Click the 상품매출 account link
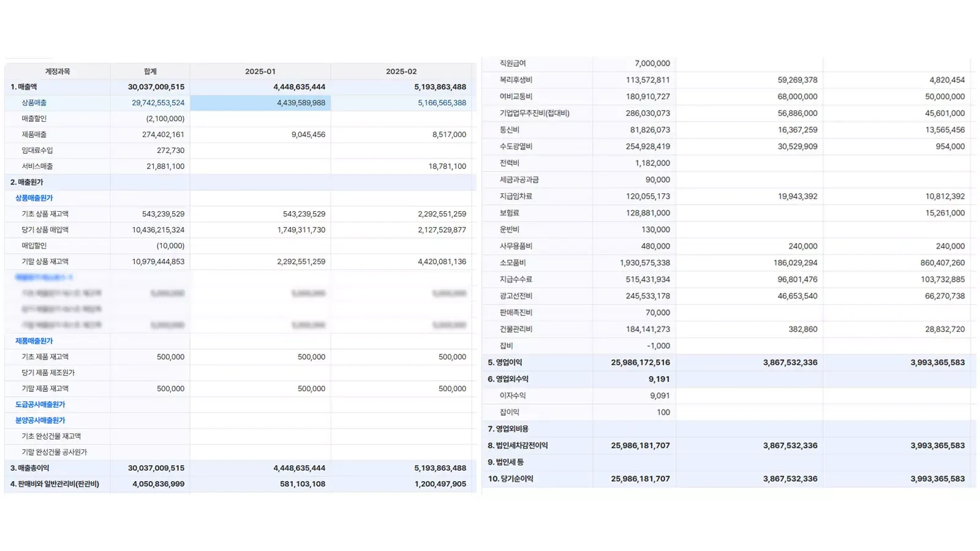 click(34, 103)
